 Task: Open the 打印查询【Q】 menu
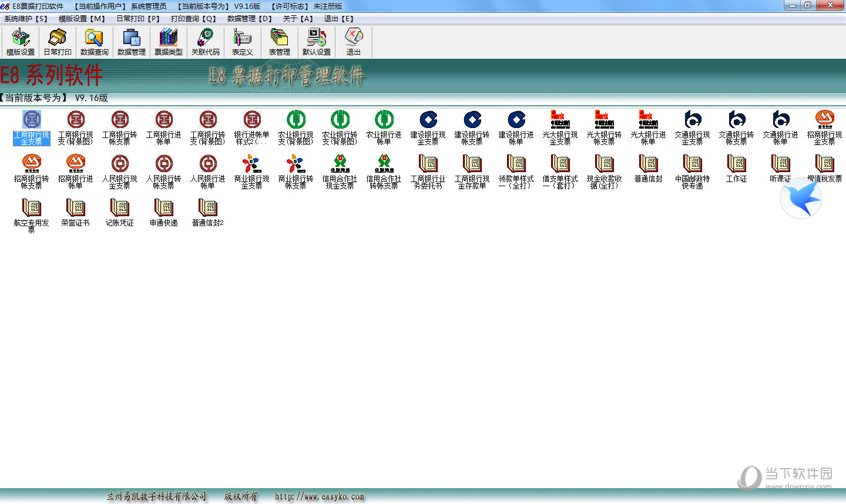[194, 19]
